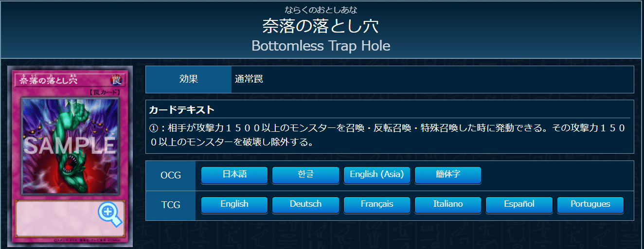View the card in Español

[519, 205]
